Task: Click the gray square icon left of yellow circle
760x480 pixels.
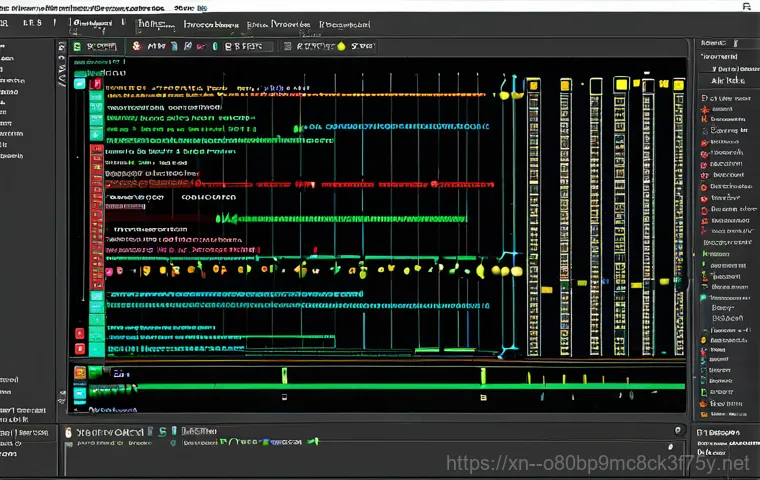Action: point(287,47)
